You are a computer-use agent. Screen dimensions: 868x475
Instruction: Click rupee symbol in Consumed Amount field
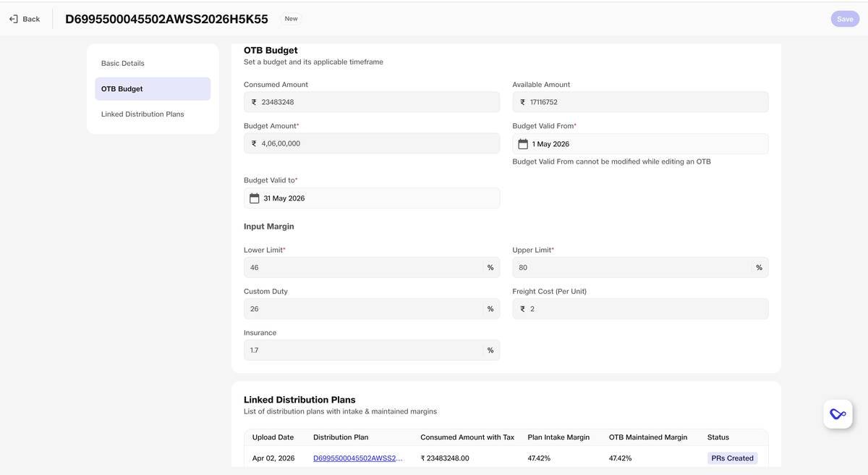coord(254,102)
